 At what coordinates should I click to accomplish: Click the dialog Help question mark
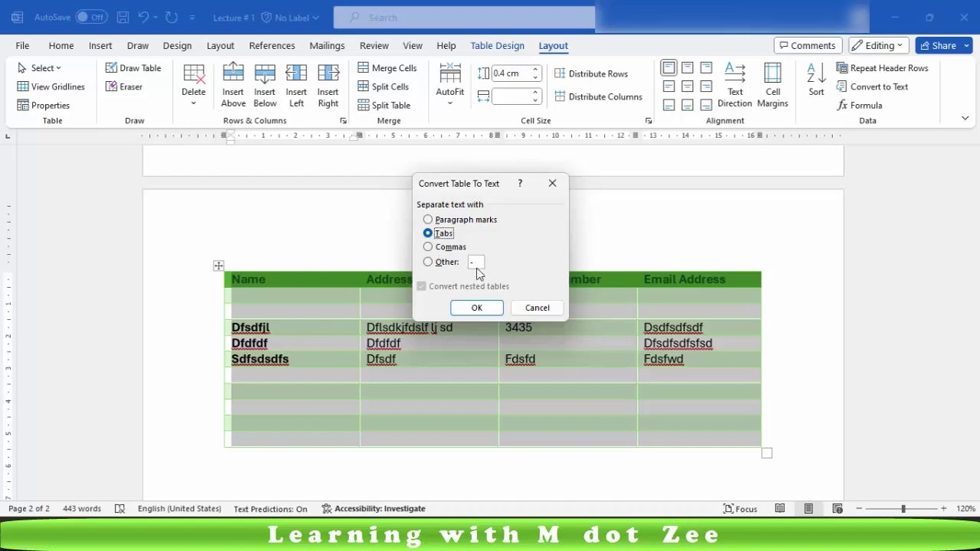(520, 183)
